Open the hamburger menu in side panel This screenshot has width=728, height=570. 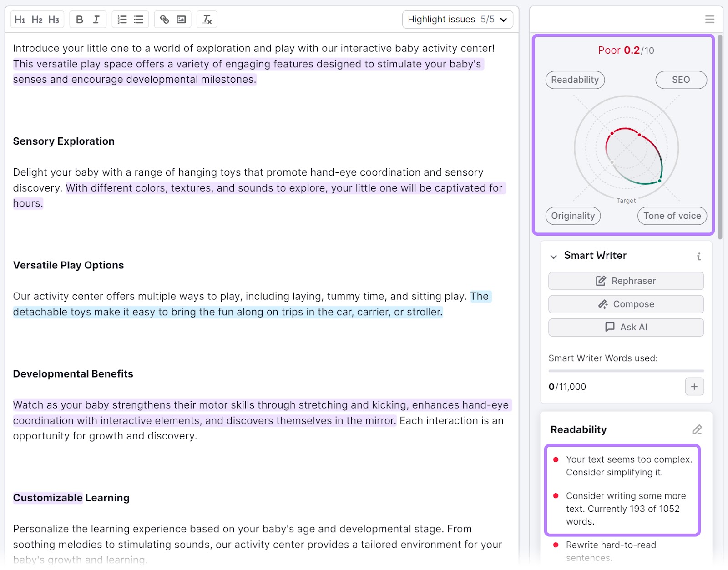(709, 19)
